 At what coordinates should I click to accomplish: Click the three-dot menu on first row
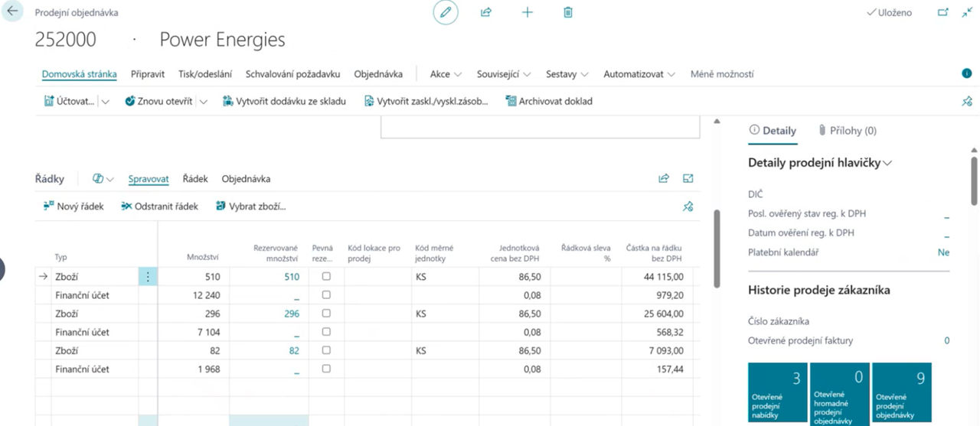148,277
